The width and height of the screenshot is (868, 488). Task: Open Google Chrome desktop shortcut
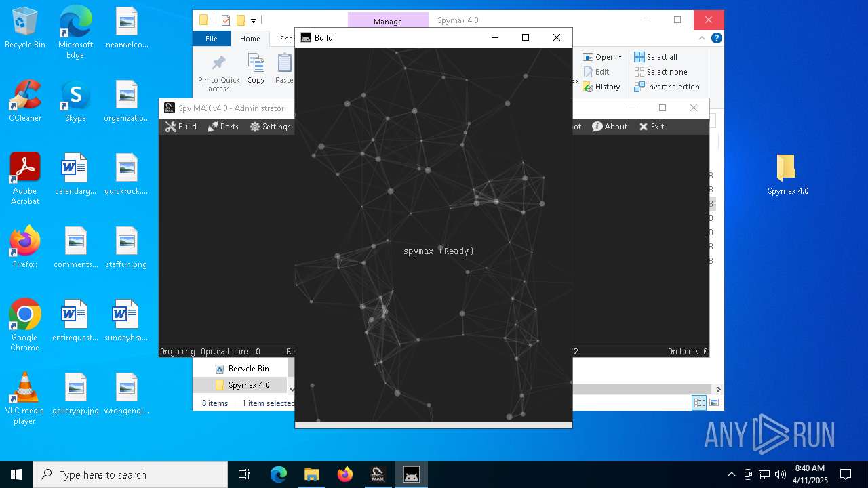(x=25, y=325)
